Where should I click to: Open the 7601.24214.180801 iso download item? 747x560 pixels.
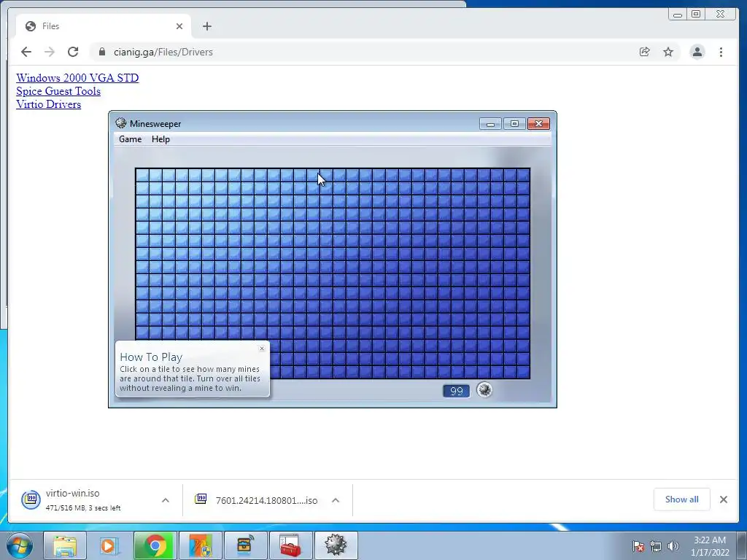(x=258, y=500)
